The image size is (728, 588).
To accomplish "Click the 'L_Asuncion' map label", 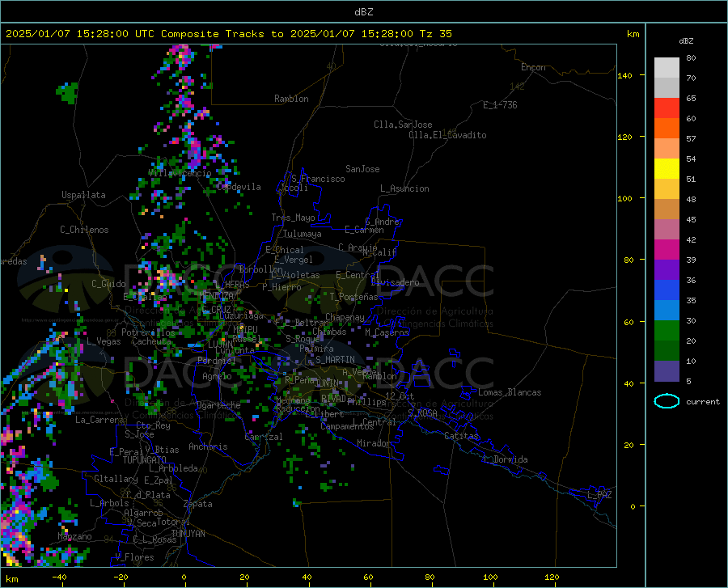I will pyautogui.click(x=404, y=188).
